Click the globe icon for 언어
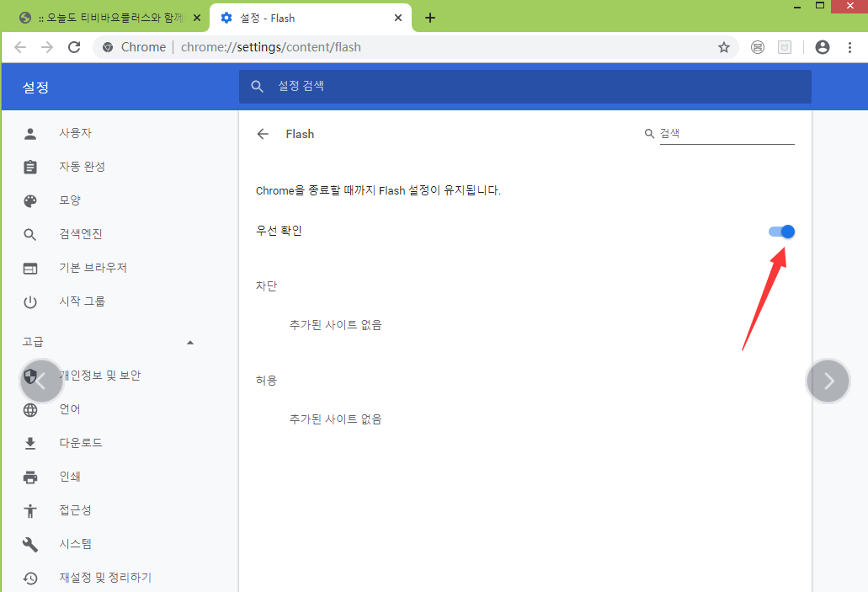This screenshot has width=868, height=592. tap(30, 410)
